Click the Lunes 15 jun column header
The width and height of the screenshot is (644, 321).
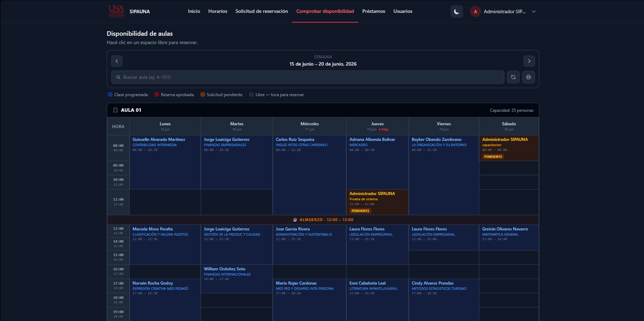point(165,126)
